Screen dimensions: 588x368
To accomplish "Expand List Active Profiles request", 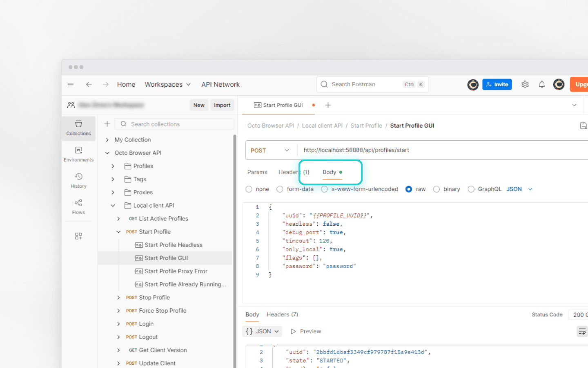I will (118, 219).
